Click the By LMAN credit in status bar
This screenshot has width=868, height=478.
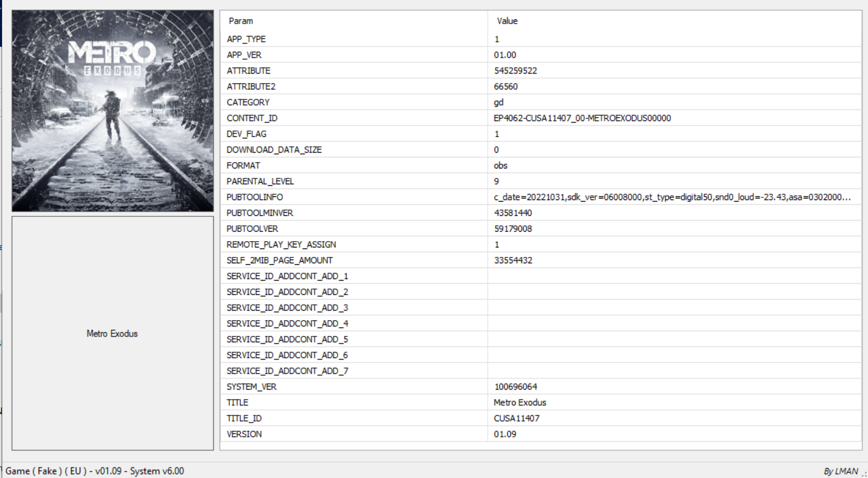point(841,471)
